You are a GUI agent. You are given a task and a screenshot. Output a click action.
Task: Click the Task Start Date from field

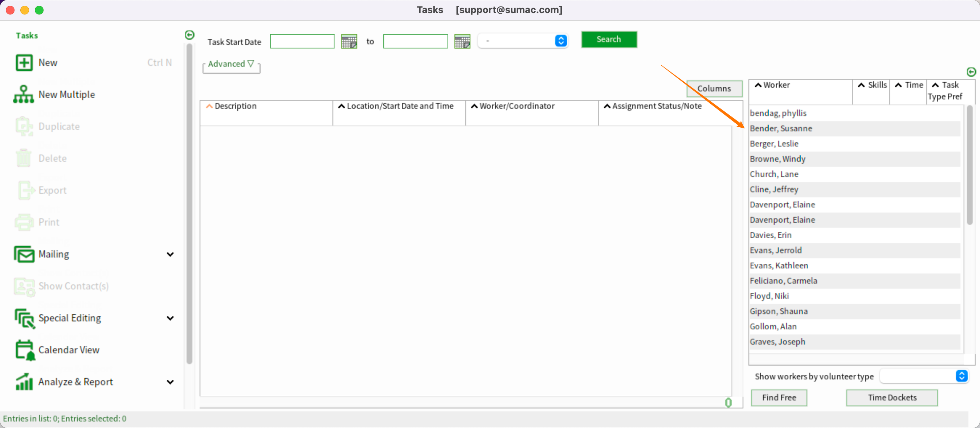point(302,41)
